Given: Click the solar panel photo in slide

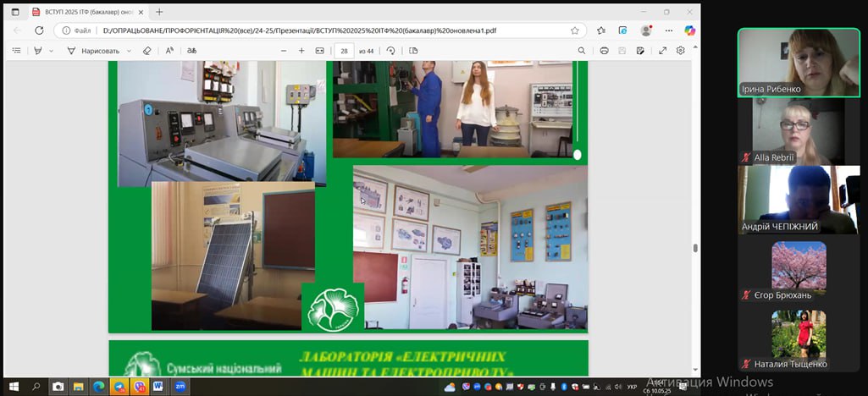Looking at the screenshot, I should point(233,256).
